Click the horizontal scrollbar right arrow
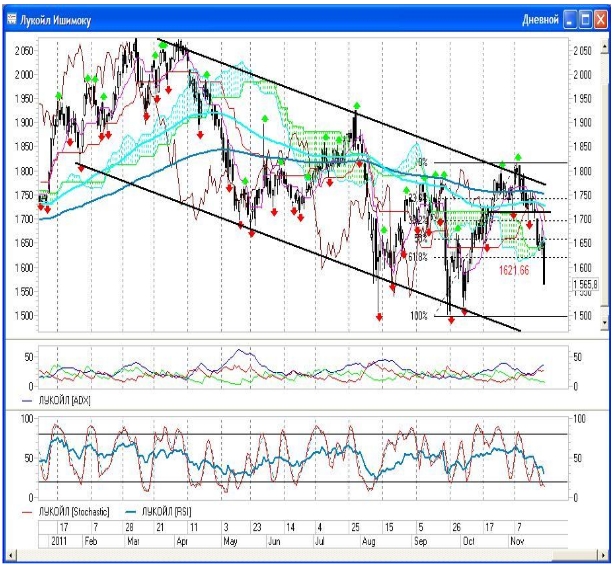This screenshot has width=613, height=566. tap(605, 555)
